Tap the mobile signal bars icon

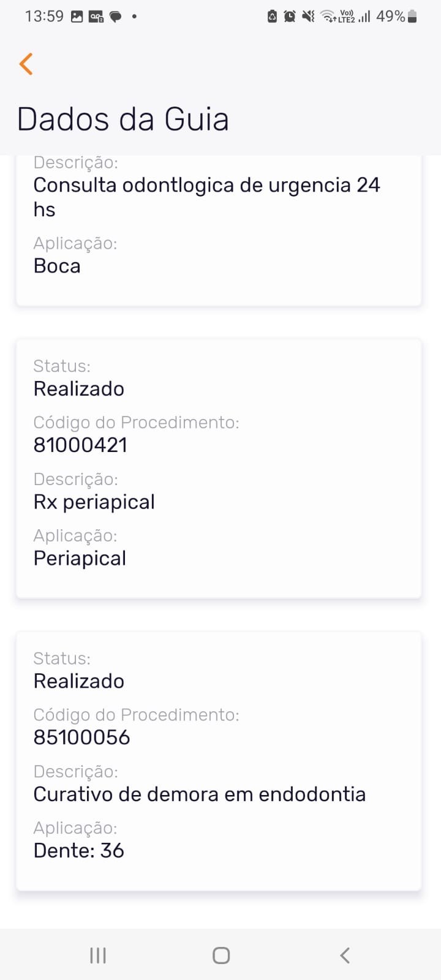[364, 17]
